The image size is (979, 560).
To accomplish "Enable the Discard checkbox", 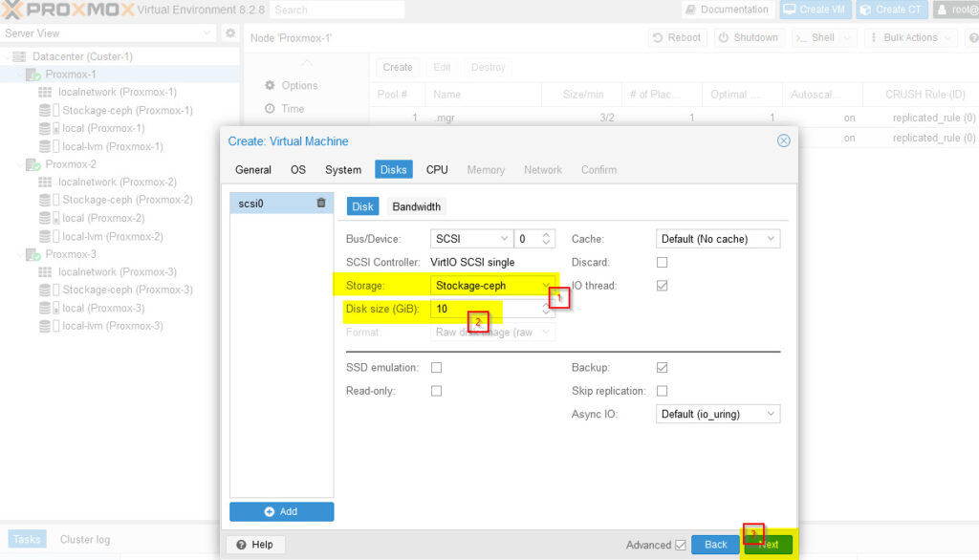I will 662,262.
